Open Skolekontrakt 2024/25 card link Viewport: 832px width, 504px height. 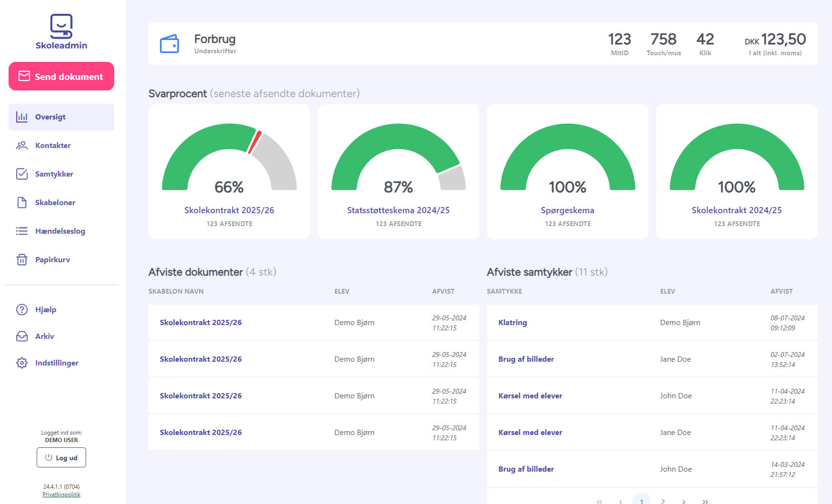click(x=737, y=210)
